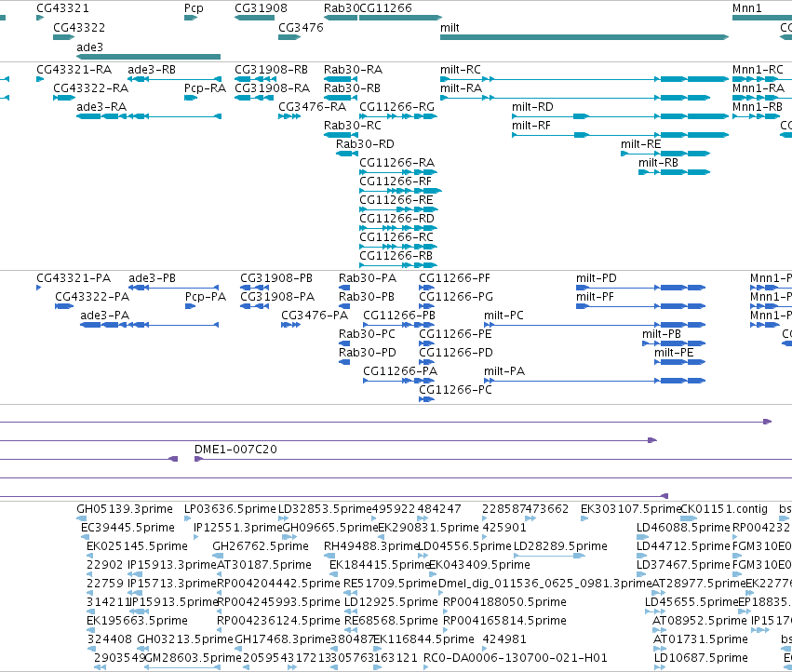Click EST AT01731.5prime

coord(659,649)
